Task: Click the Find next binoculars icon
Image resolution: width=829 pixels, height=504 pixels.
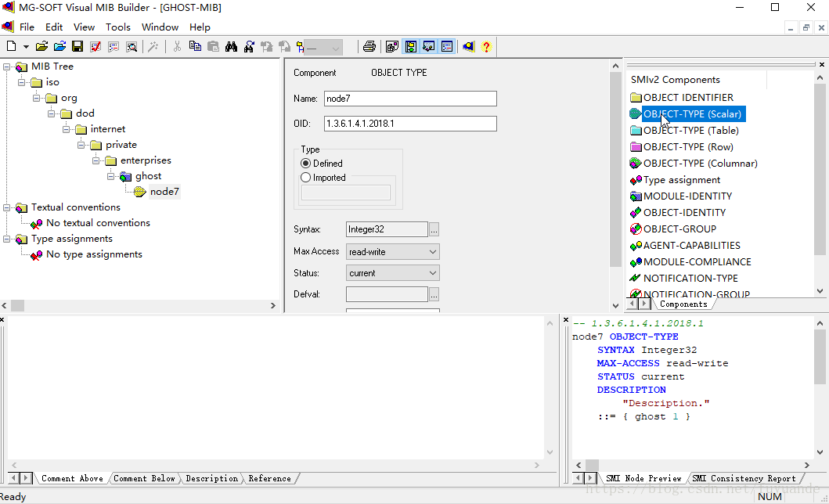Action: tap(249, 46)
